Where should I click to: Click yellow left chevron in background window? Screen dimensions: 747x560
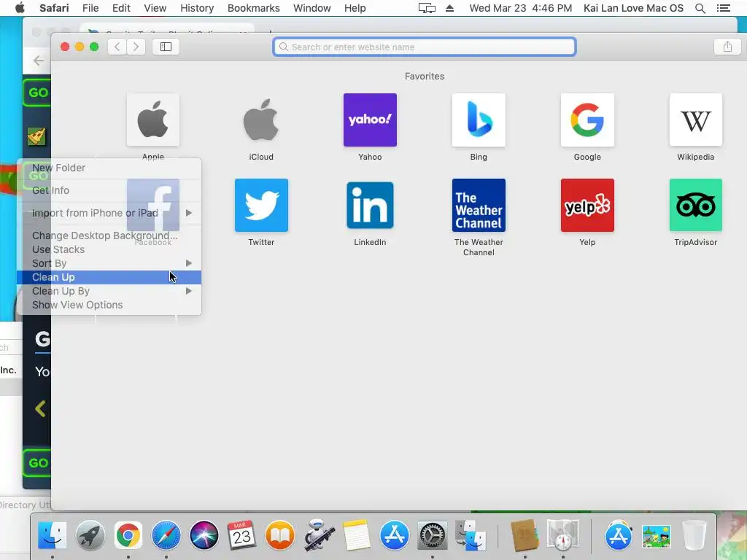41,408
